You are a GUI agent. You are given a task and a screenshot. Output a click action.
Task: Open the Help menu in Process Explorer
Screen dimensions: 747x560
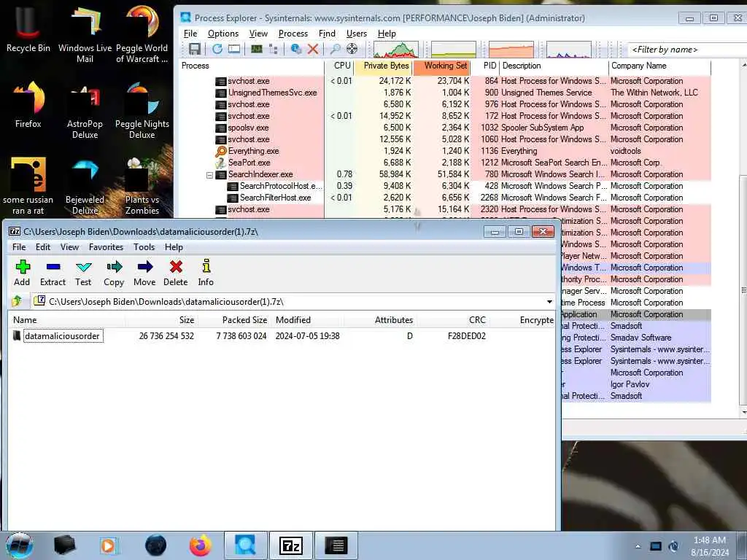pos(387,34)
